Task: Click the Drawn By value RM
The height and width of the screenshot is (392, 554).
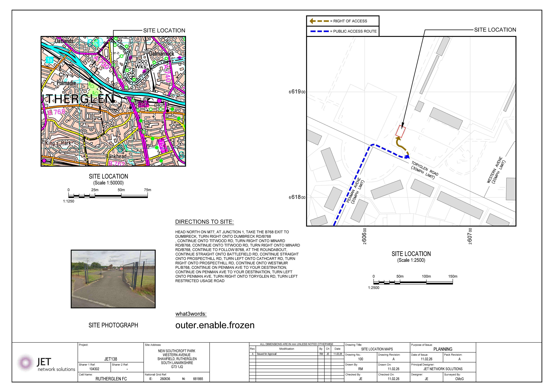Action: coord(360,369)
